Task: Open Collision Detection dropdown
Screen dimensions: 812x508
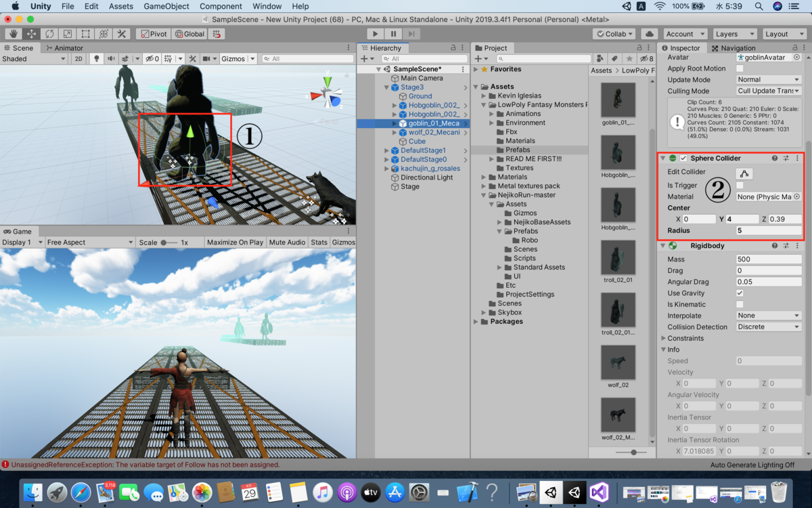Action: 769,327
